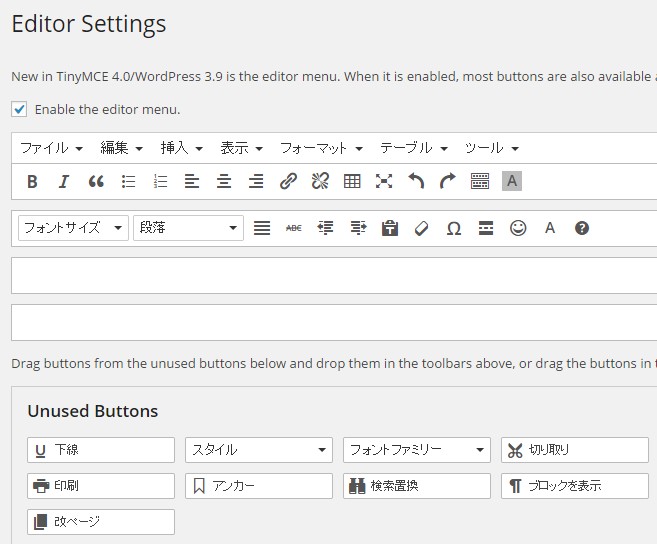Click the Horizontal line icon
The height and width of the screenshot is (544, 657).
tap(486, 228)
